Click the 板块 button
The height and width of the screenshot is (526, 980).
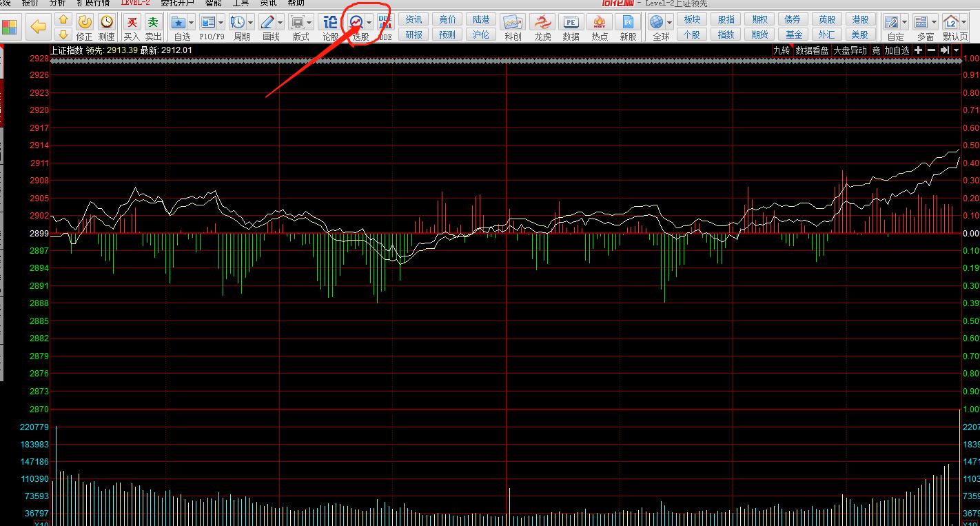[x=692, y=19]
